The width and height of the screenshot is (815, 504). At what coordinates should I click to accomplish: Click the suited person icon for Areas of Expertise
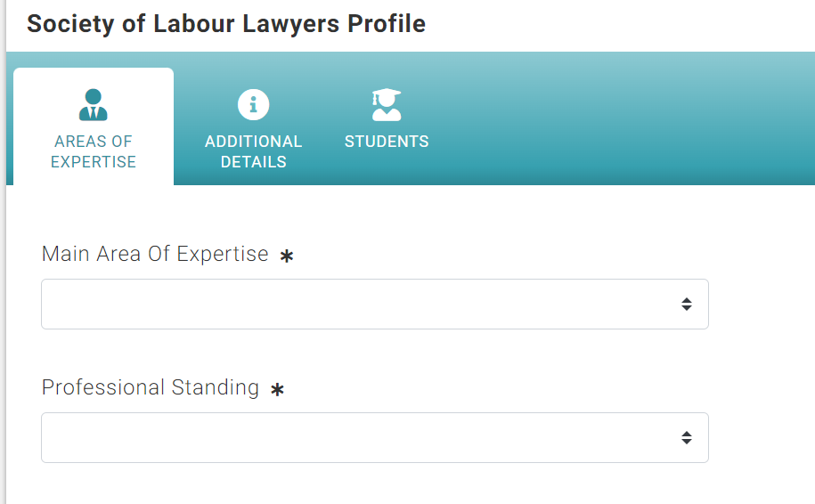tap(93, 104)
